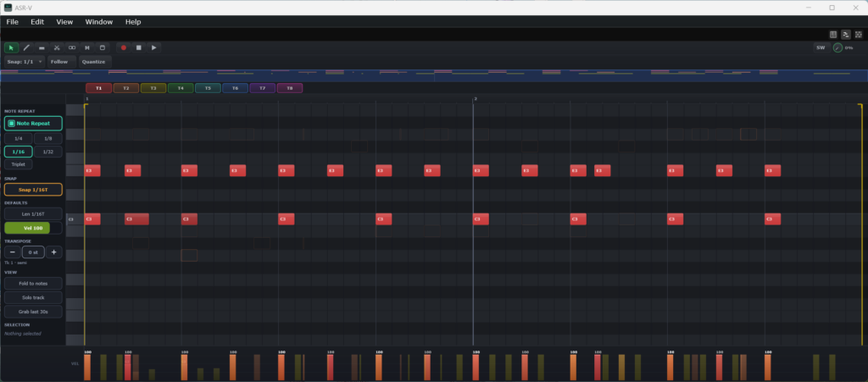
Task: Click the 0 st transpose value field
Action: (x=33, y=252)
